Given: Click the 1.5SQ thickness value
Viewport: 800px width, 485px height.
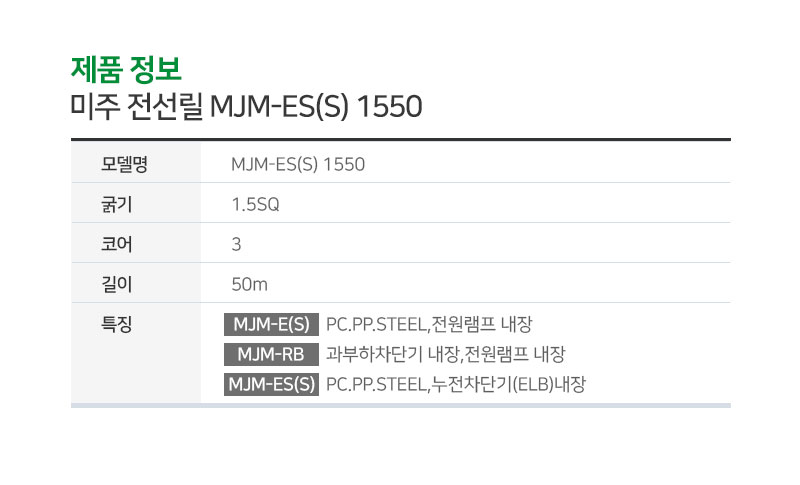Looking at the screenshot, I should [x=255, y=205].
